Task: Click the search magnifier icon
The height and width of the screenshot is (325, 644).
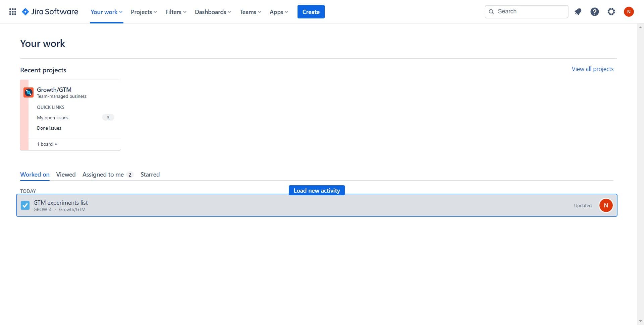Action: (491, 11)
